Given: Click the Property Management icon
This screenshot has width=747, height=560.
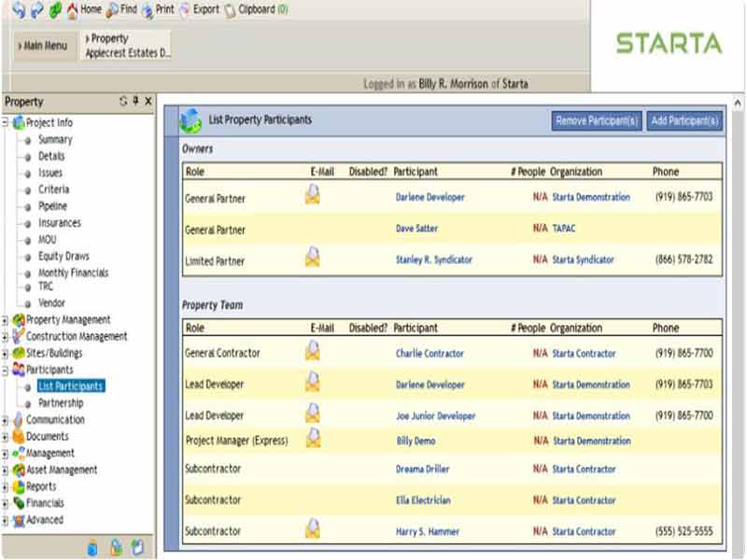Looking at the screenshot, I should click(19, 320).
